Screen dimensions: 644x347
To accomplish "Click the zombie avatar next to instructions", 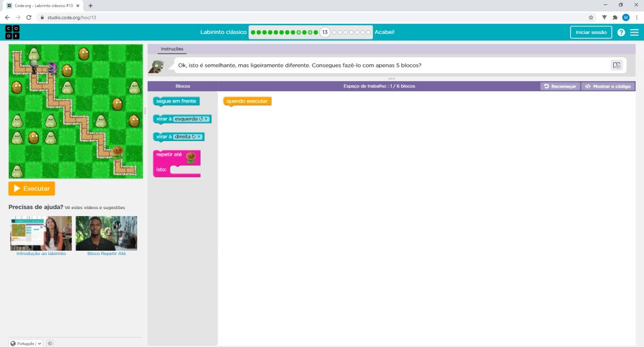I will click(156, 65).
